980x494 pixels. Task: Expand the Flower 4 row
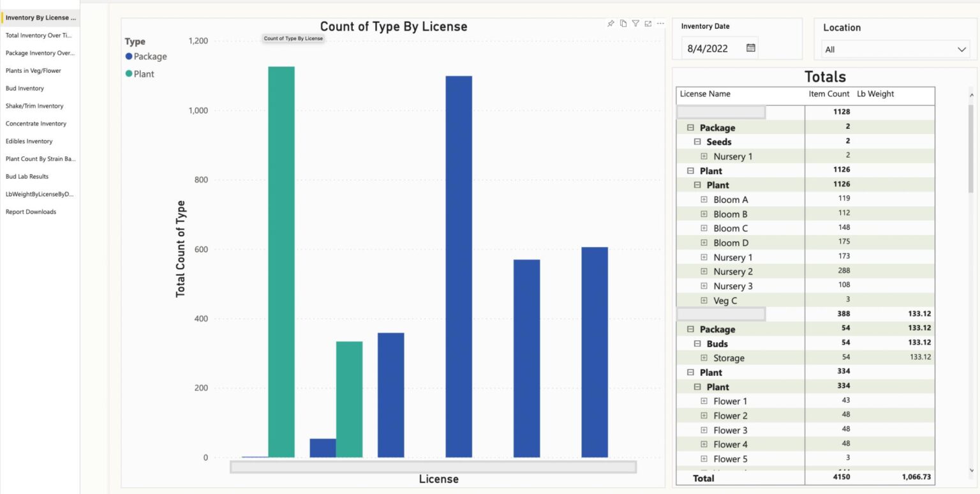pos(704,444)
